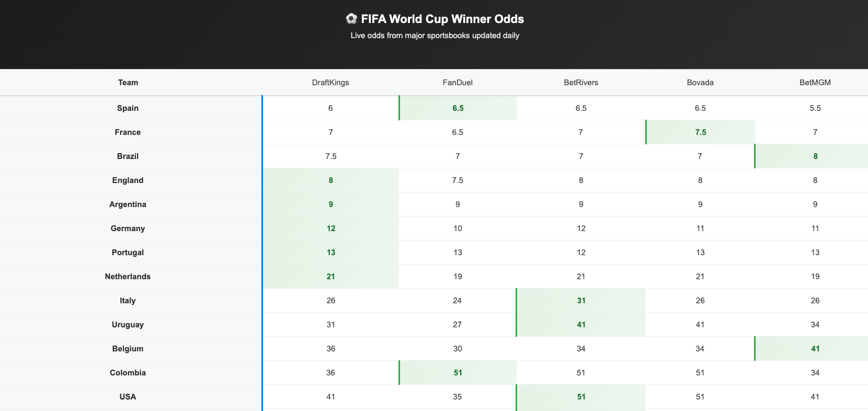Click the FanDuel column header
Image resolution: width=868 pixels, height=411 pixels.
458,83
